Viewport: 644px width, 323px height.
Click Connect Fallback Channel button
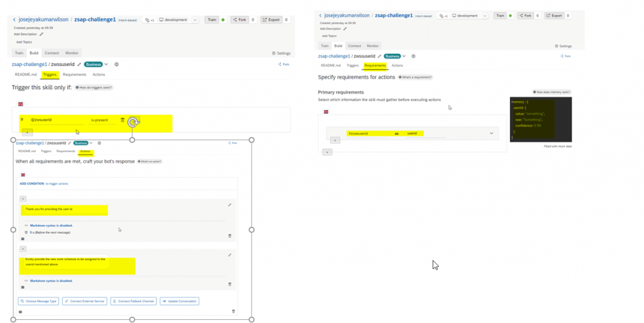(133, 301)
